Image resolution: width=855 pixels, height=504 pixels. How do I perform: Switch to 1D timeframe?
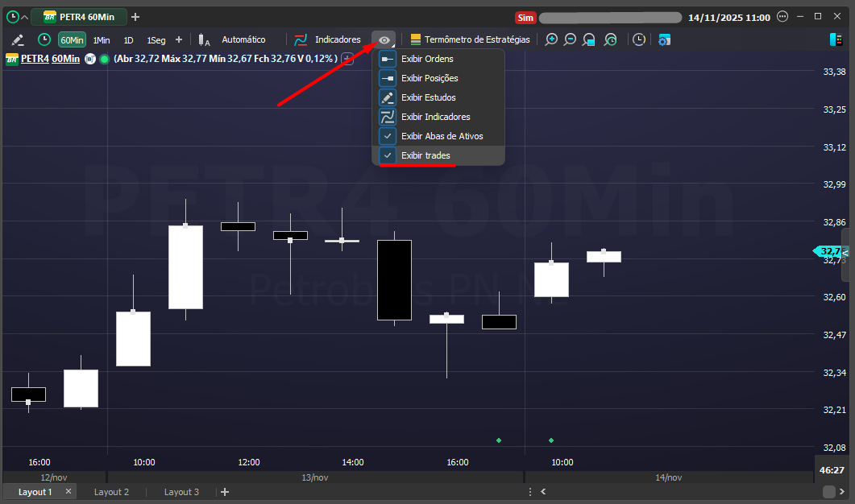pos(128,40)
